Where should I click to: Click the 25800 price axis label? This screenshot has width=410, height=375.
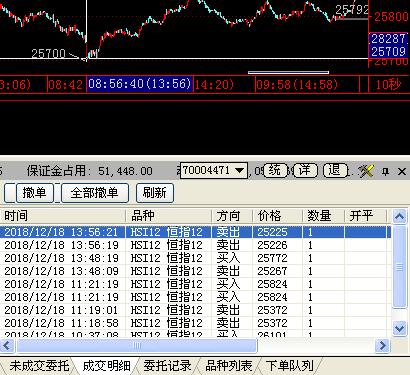point(391,17)
